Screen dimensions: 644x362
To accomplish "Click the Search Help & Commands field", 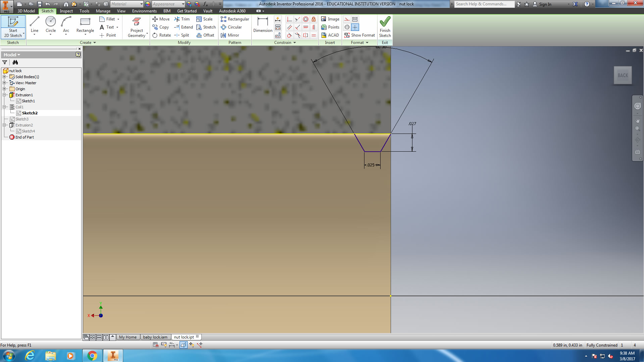I will pyautogui.click(x=484, y=4).
